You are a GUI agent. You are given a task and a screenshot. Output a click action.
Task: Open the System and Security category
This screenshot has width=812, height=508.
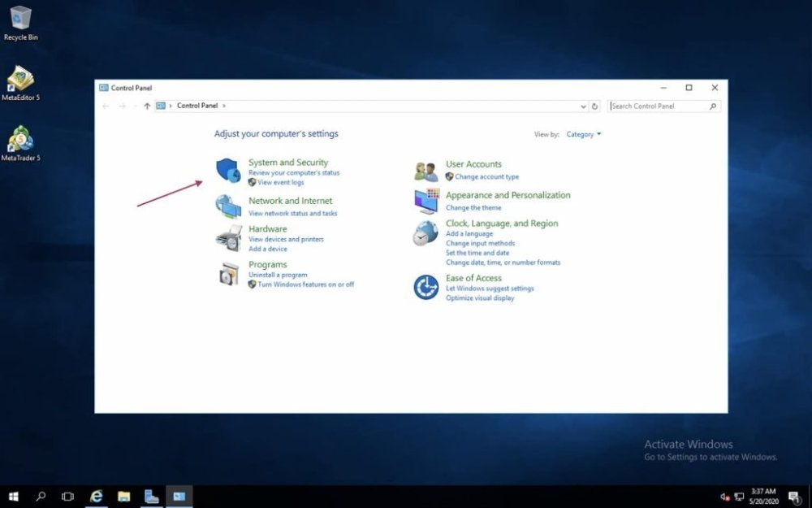(x=288, y=163)
